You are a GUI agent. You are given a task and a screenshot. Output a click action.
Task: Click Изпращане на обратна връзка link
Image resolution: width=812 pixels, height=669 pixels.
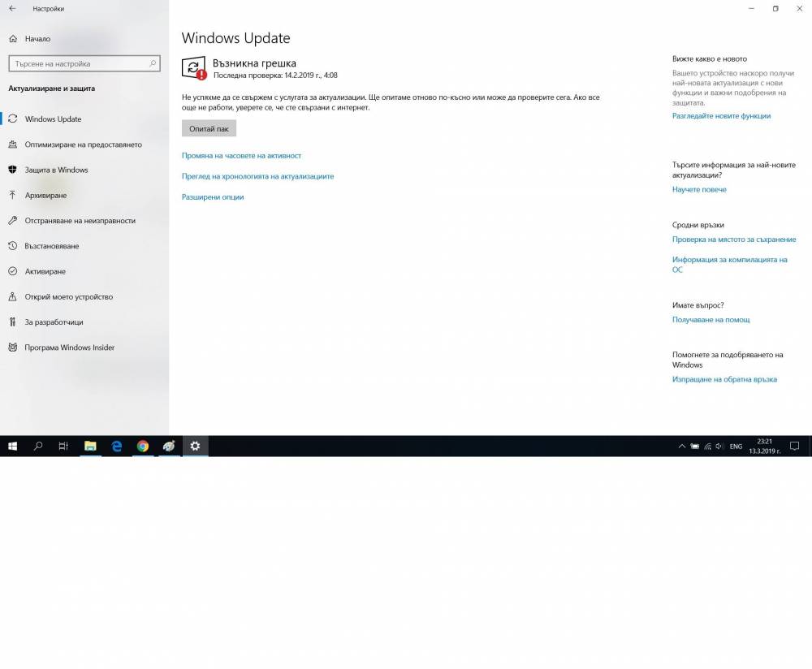click(724, 379)
